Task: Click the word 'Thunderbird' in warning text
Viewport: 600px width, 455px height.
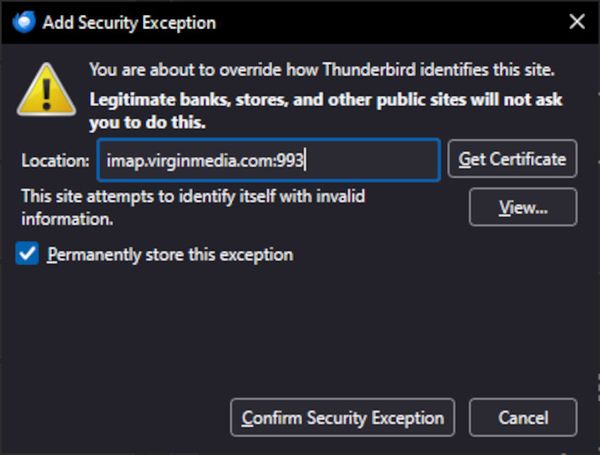Action: pyautogui.click(x=368, y=70)
